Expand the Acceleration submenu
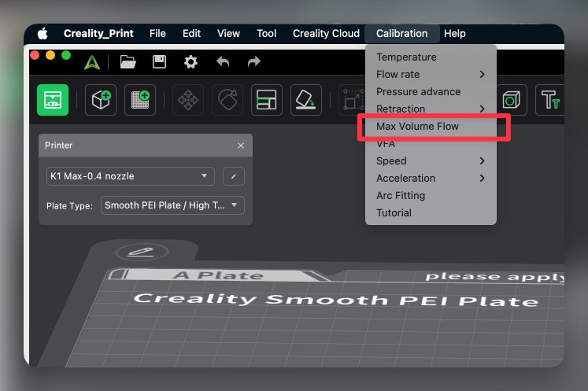Viewport: 588px width, 391px height. (430, 179)
